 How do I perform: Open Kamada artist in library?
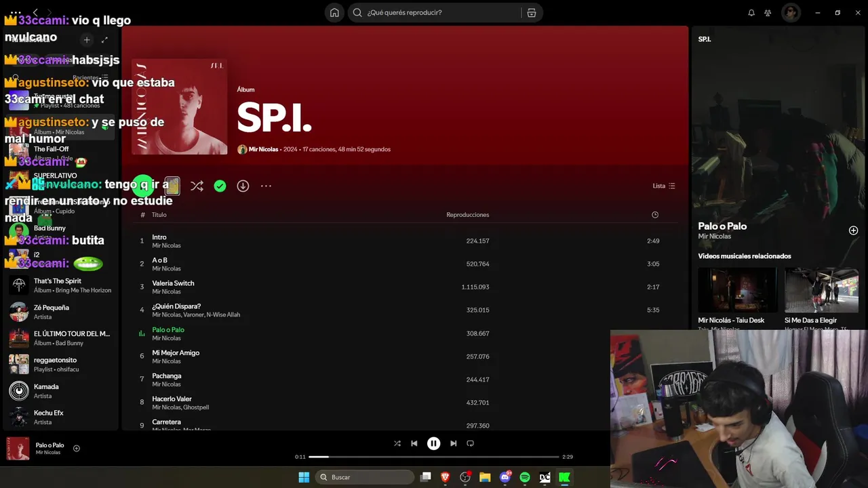click(61, 391)
